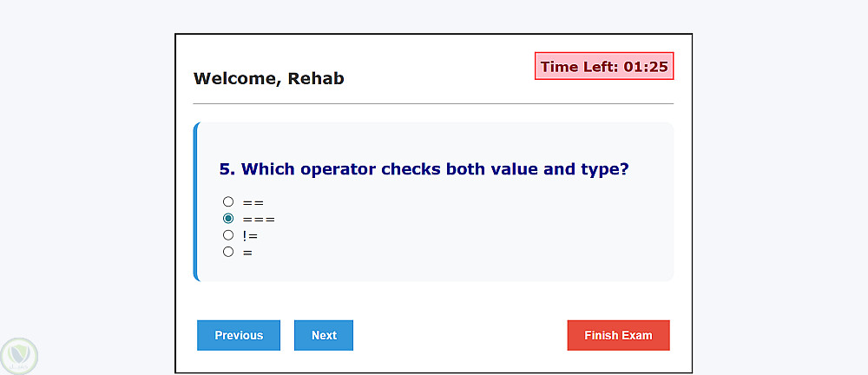Click the single "=" answer label text

[248, 253]
